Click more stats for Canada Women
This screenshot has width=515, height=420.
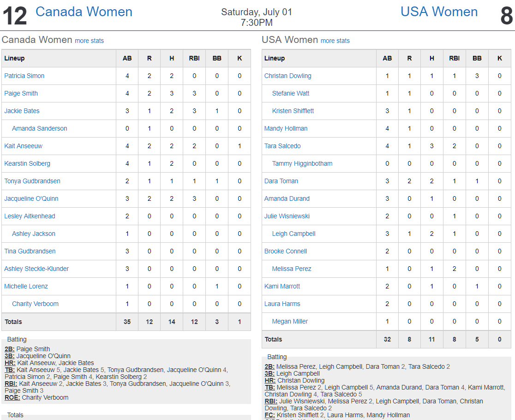[x=90, y=41]
